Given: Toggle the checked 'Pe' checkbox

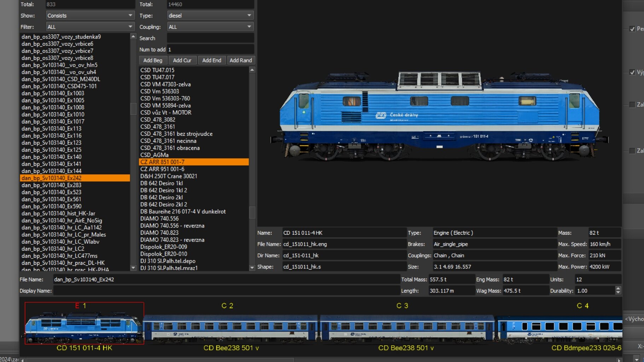Looking at the screenshot, I should 632,29.
